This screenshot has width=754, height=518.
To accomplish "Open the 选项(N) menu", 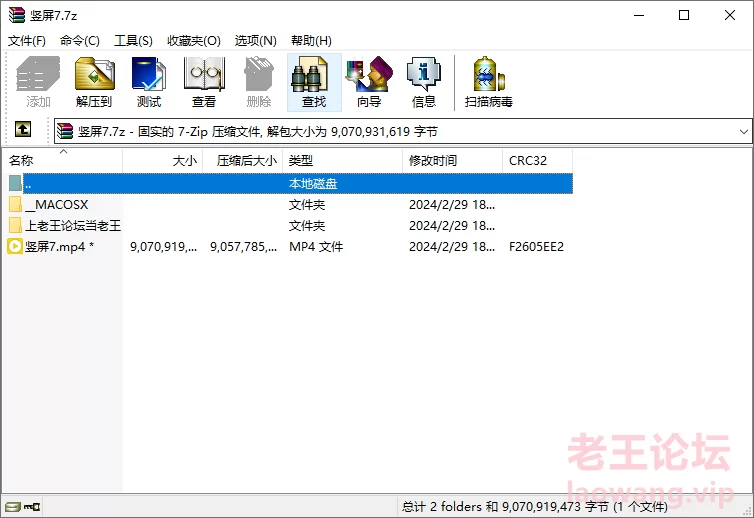I will (256, 41).
